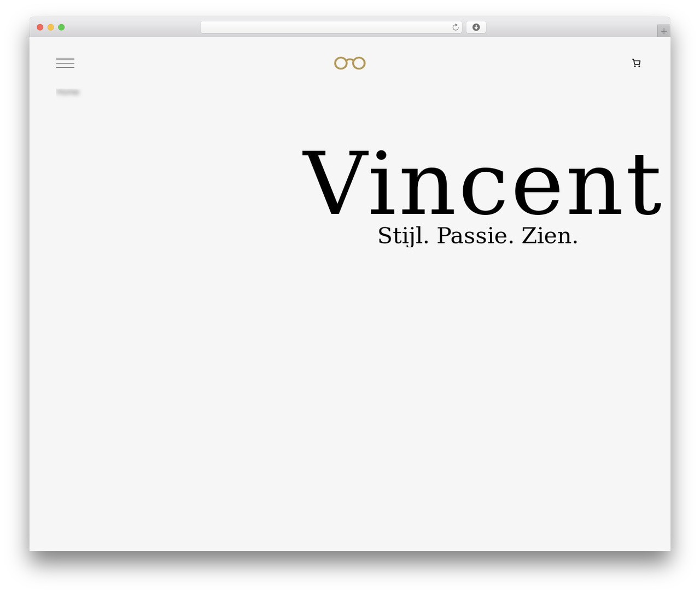Image resolution: width=700 pixels, height=593 pixels.
Task: Open a new browser tab
Action: [x=663, y=31]
